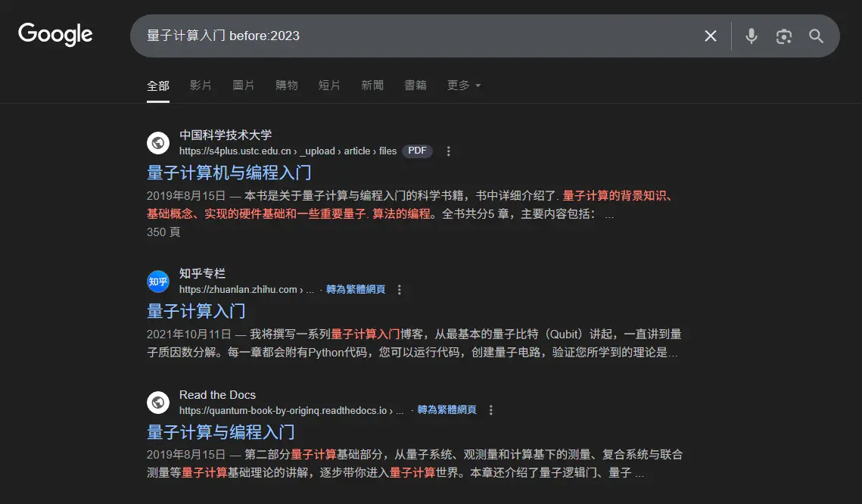Viewport: 862px width, 504px height.
Task: Expand the 更多 dropdown menu
Action: coord(463,86)
